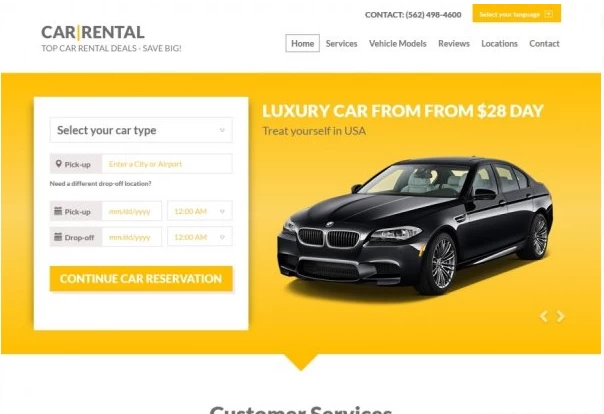Expand the Pick-up time 12:00 AM dropdown
The image size is (604, 414).
(200, 211)
